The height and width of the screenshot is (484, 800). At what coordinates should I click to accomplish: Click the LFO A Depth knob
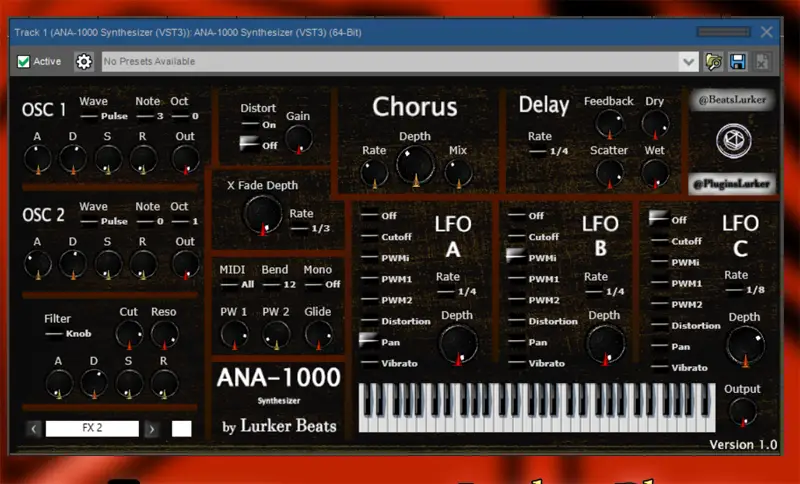click(x=458, y=345)
